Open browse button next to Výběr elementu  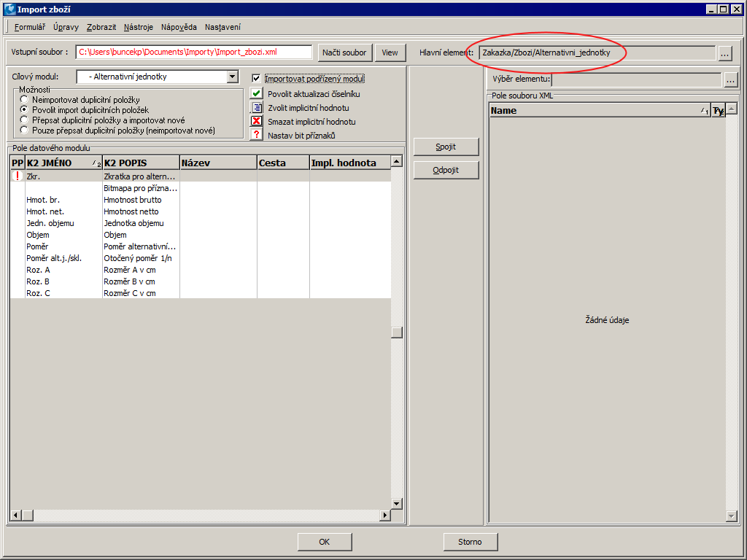731,79
